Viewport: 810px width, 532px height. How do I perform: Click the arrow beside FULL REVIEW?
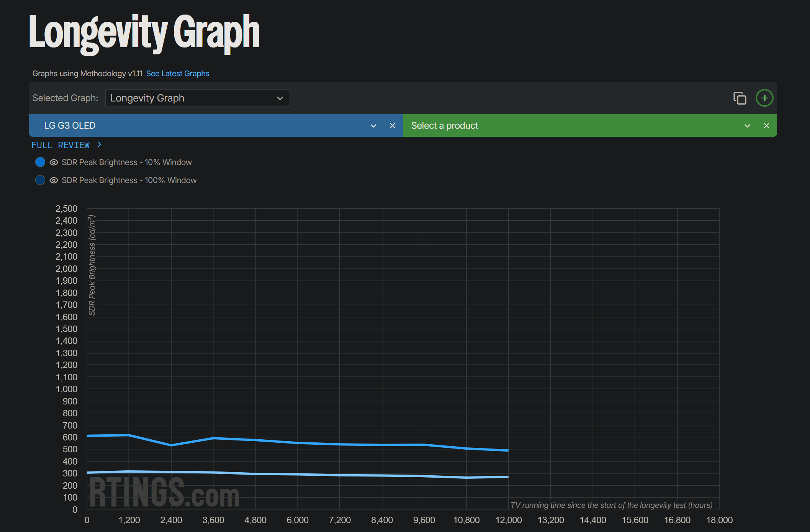tap(99, 145)
